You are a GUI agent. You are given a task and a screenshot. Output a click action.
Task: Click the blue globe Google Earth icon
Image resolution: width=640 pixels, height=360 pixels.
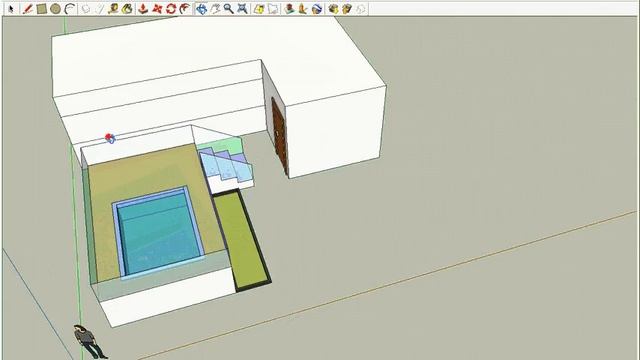click(x=317, y=9)
